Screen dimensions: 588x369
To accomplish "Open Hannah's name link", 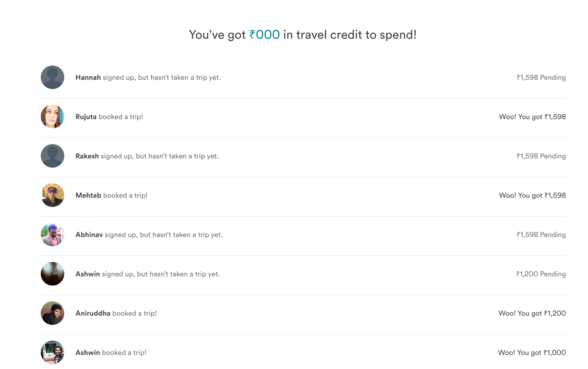I will pyautogui.click(x=88, y=78).
